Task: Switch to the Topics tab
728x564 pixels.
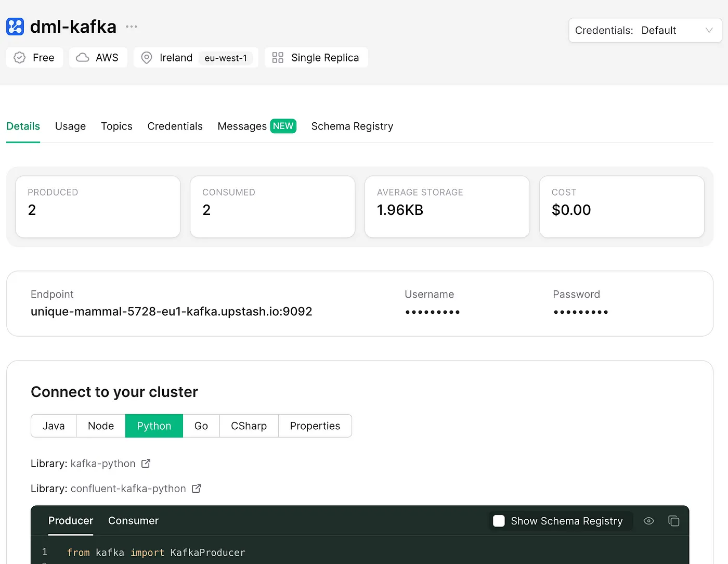Action: pos(116,126)
